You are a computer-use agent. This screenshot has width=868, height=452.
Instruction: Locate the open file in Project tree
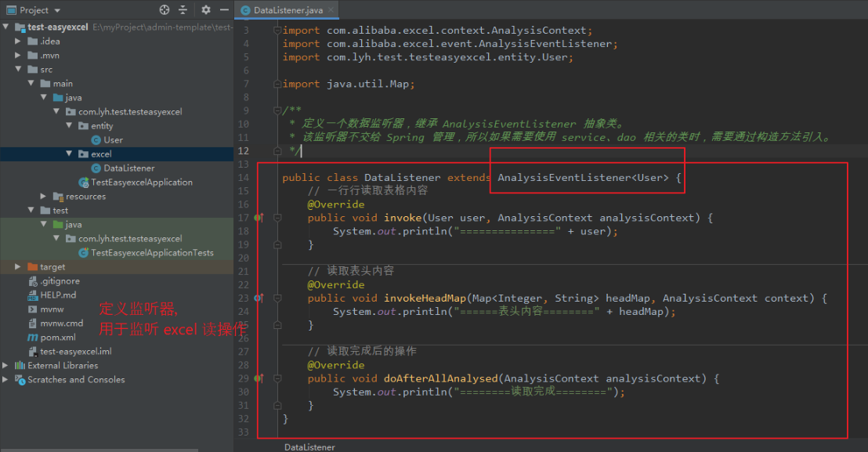pyautogui.click(x=165, y=10)
